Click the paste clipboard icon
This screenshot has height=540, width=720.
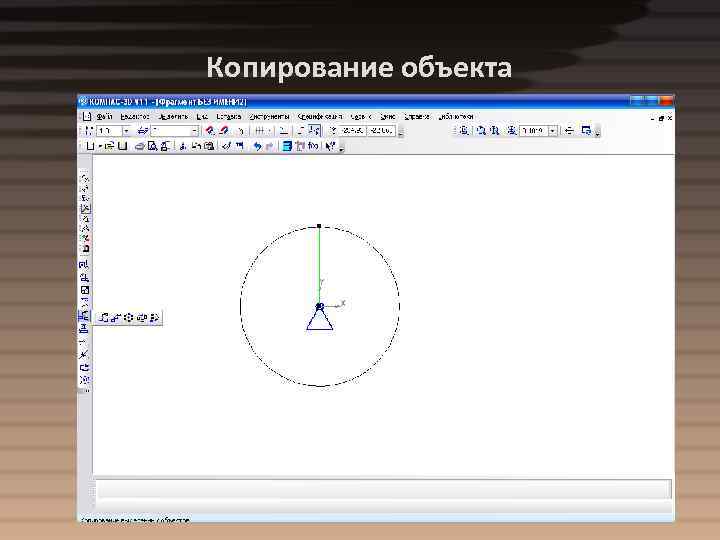coord(209,146)
